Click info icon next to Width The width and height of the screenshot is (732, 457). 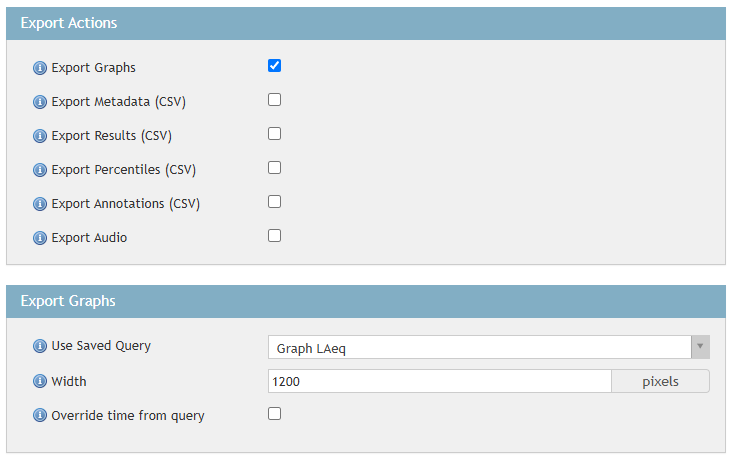pyautogui.click(x=40, y=381)
